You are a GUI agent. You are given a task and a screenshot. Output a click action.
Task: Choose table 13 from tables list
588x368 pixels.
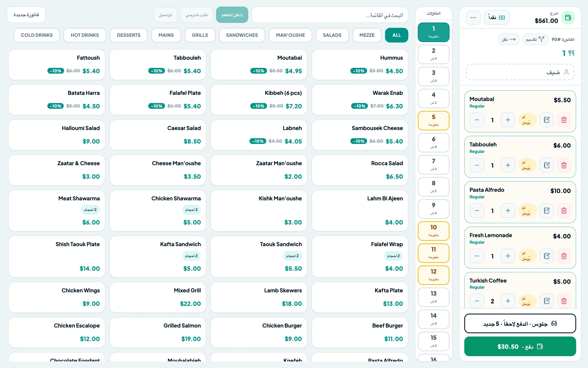(433, 297)
